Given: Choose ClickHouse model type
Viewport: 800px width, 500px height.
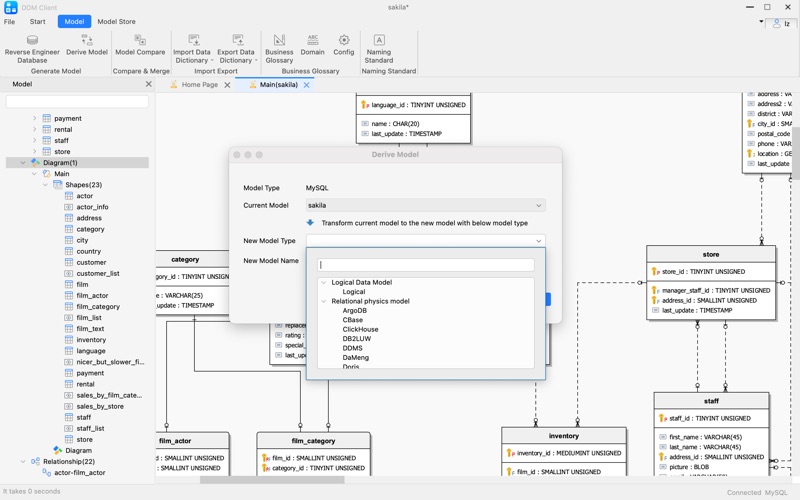Looking at the screenshot, I should coord(360,330).
